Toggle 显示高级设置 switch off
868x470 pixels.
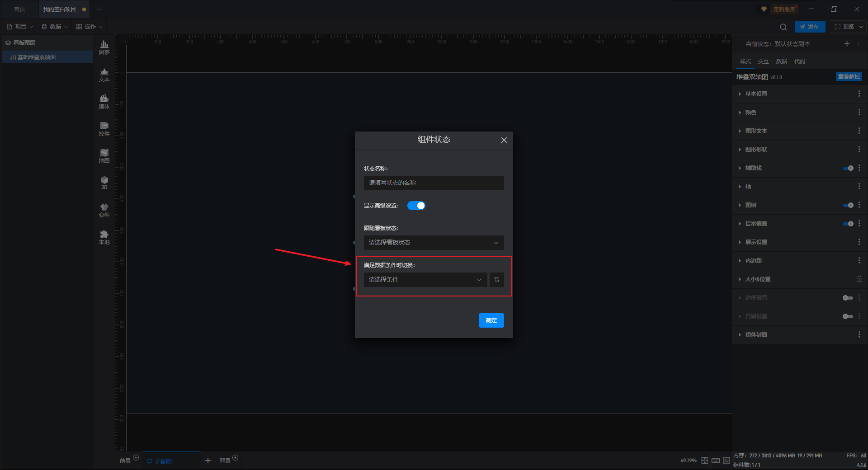coord(416,206)
